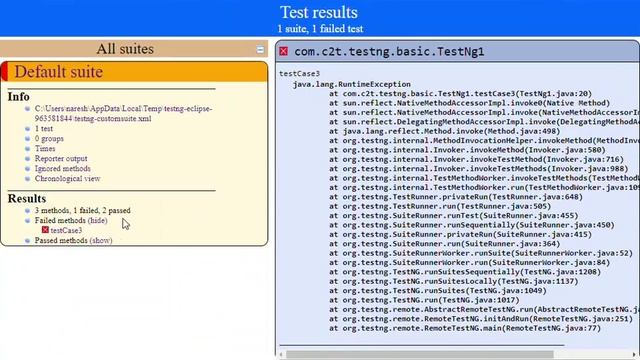This screenshot has height=360, width=640.
Task: Click java.lang.RuntimeException text
Action: click(x=352, y=84)
